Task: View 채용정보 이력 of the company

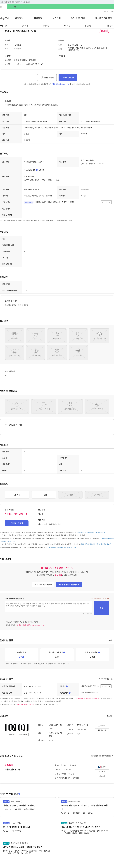Action: [x=102, y=730]
